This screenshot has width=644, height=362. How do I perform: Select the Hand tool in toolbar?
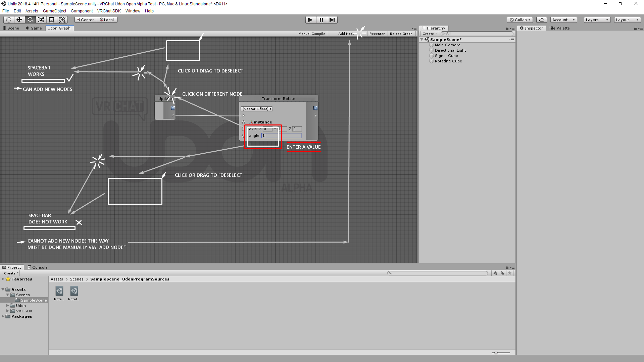pyautogui.click(x=8, y=20)
